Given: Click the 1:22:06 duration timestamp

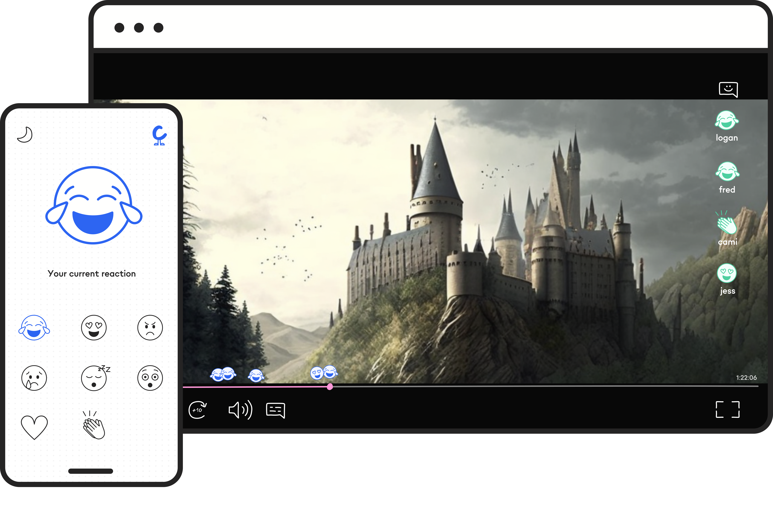Looking at the screenshot, I should [x=746, y=378].
